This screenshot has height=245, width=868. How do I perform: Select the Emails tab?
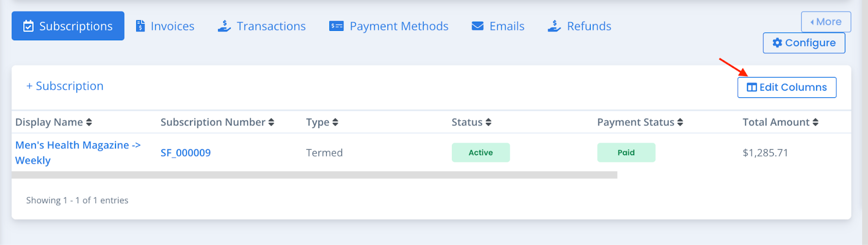pyautogui.click(x=498, y=26)
